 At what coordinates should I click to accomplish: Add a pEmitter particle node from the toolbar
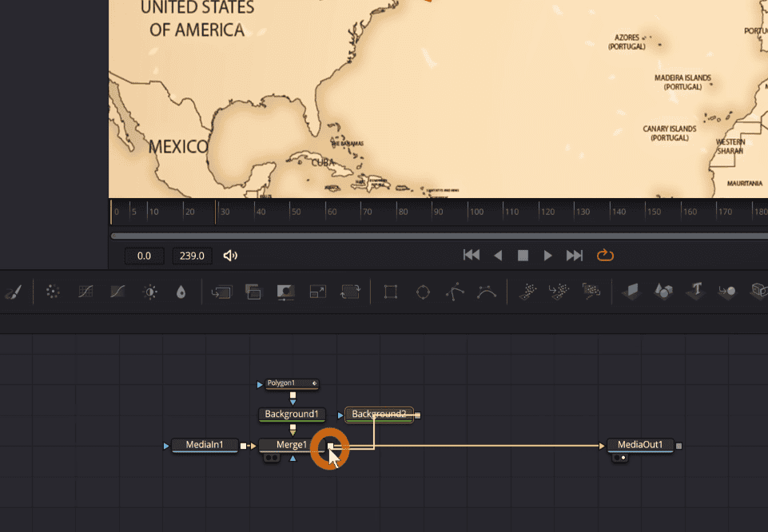(x=527, y=292)
